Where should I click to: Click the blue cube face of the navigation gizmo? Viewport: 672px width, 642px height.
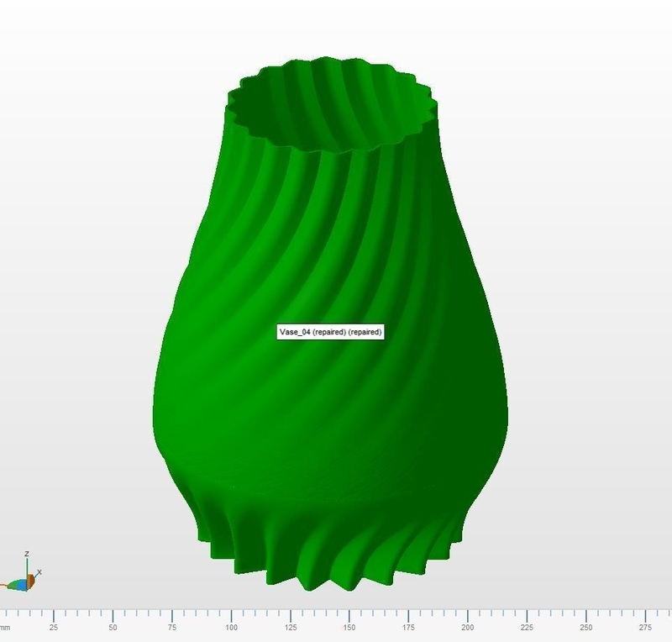tap(22, 585)
